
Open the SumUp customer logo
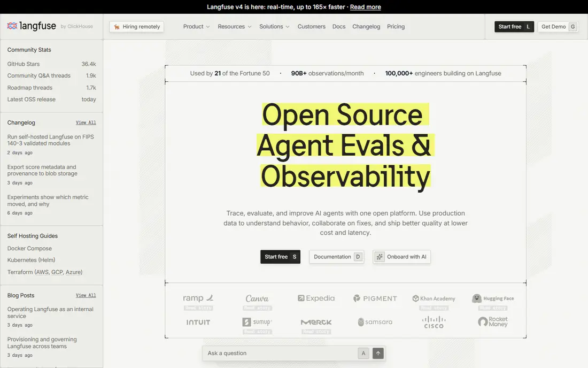[257, 322]
